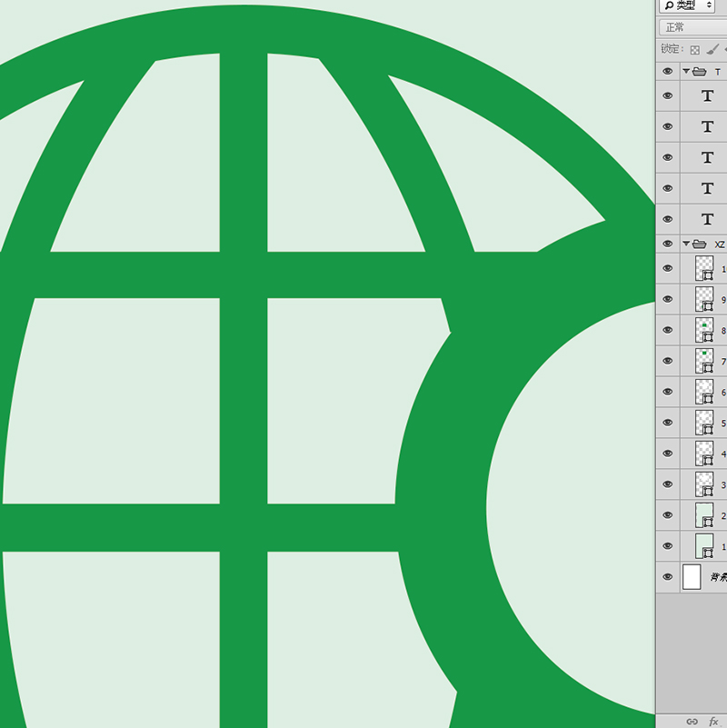Select layer 1 light green thumbnail
The height and width of the screenshot is (728, 727).
click(704, 546)
